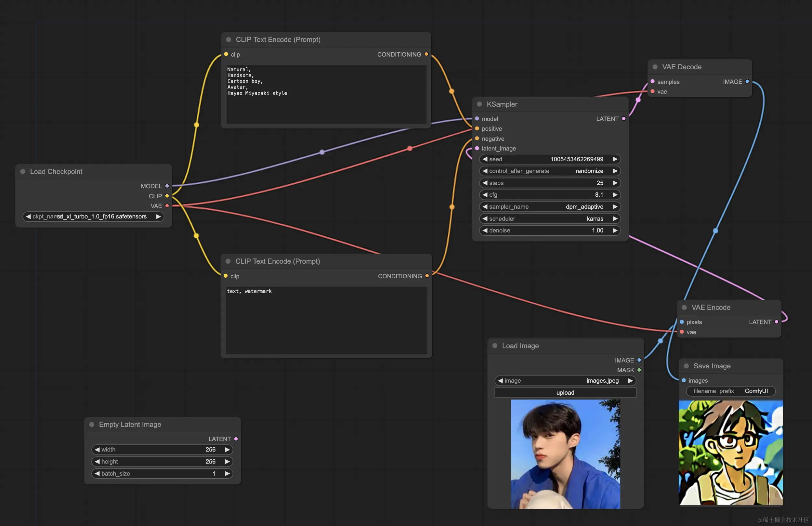This screenshot has height=526, width=812.
Task: Click the CLIP output socket on Load Checkpoint
Action: (167, 196)
